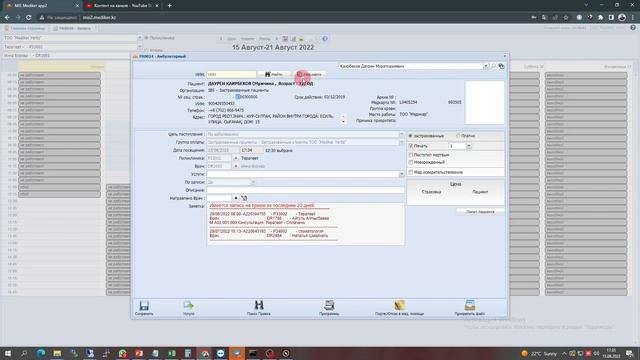
Task: Uncheck the Печать checkbox
Action: click(x=411, y=146)
